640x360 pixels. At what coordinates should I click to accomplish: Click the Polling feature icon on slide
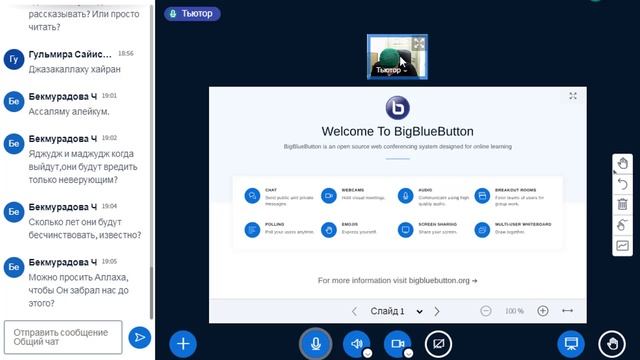pos(252,230)
